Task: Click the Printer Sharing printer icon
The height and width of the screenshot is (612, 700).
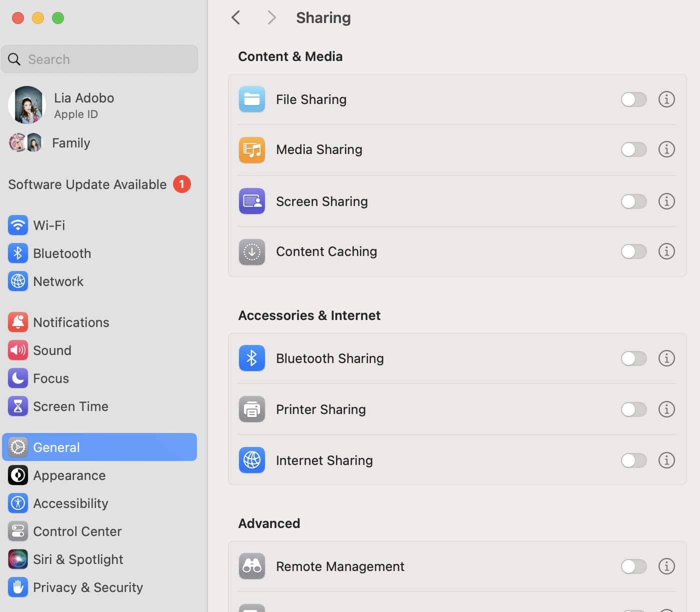Action: point(251,409)
